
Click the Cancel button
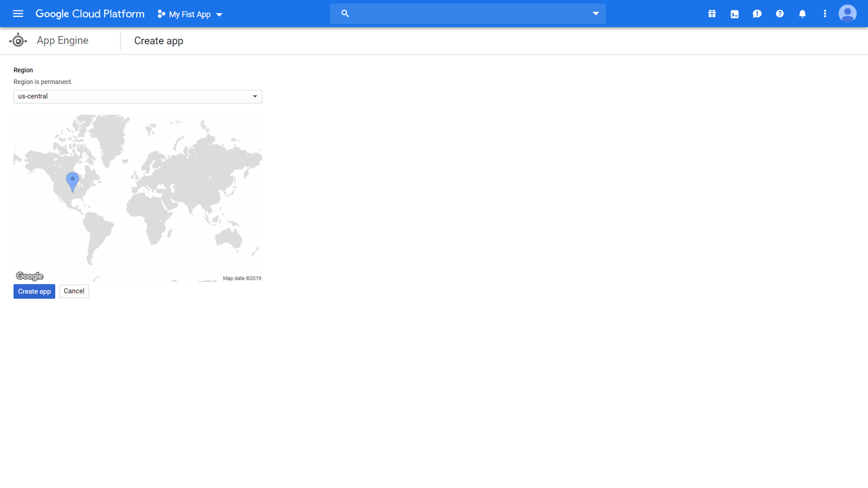point(74,291)
